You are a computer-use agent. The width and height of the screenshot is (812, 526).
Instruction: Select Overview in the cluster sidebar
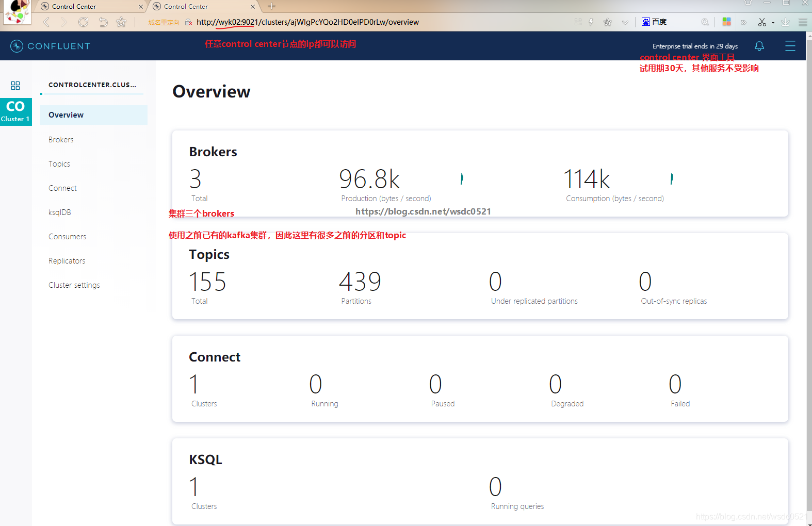94,115
